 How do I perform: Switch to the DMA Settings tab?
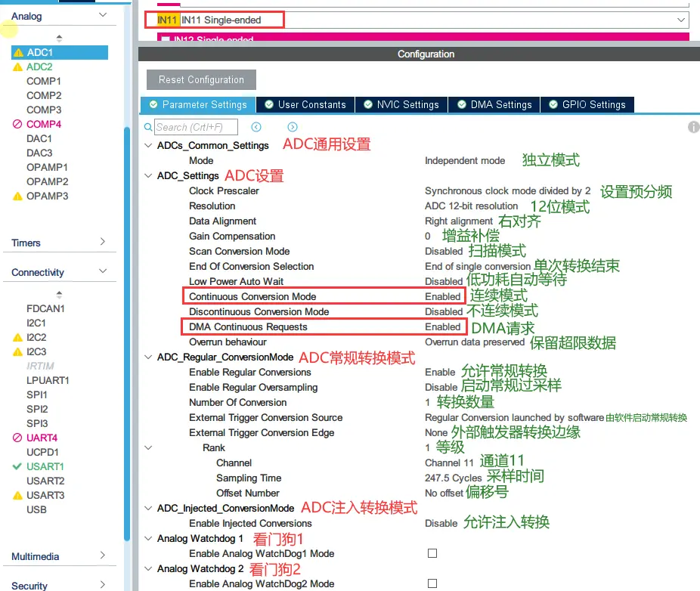click(494, 105)
